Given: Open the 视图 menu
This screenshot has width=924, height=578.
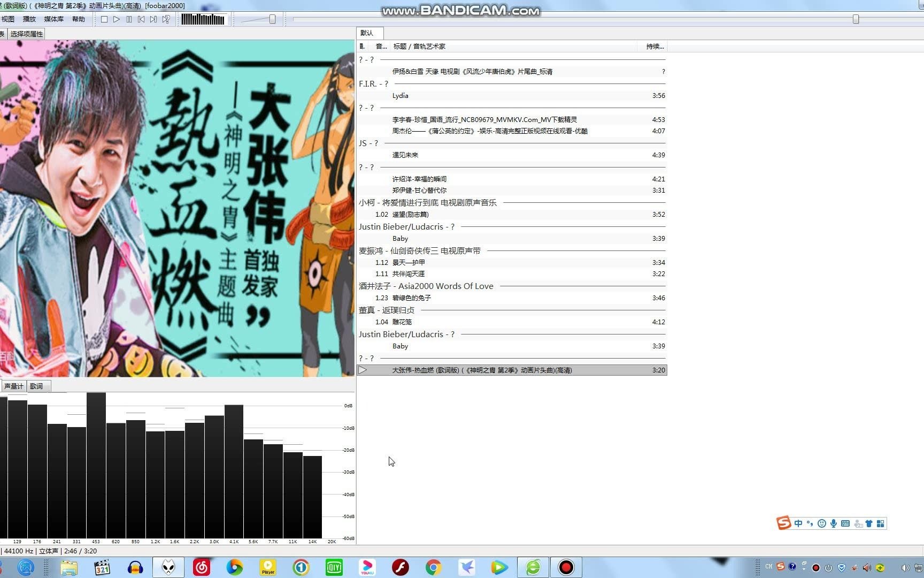Looking at the screenshot, I should pyautogui.click(x=8, y=19).
